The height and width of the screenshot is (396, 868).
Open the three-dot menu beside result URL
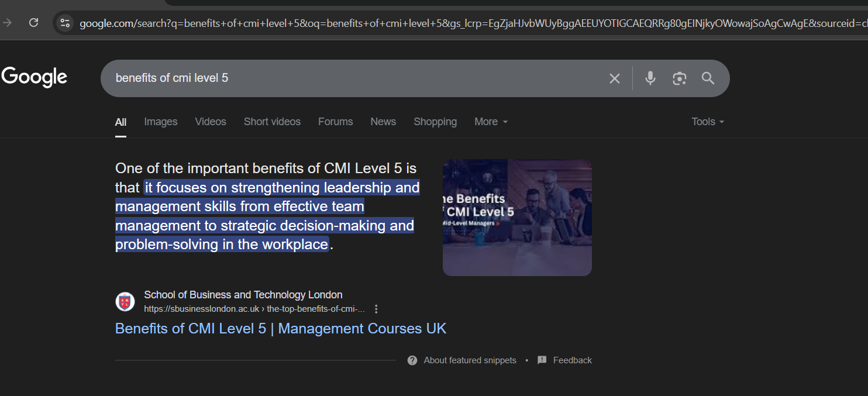pyautogui.click(x=376, y=309)
